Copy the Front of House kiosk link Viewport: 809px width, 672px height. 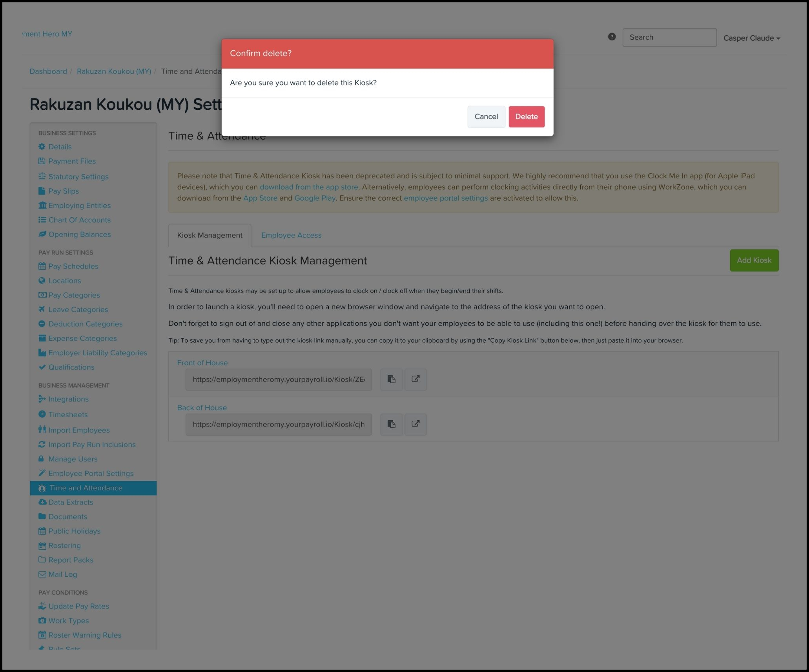pyautogui.click(x=391, y=379)
